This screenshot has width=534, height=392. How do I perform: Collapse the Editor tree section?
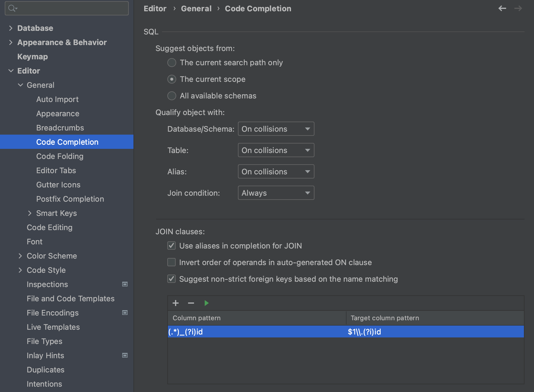click(x=11, y=71)
